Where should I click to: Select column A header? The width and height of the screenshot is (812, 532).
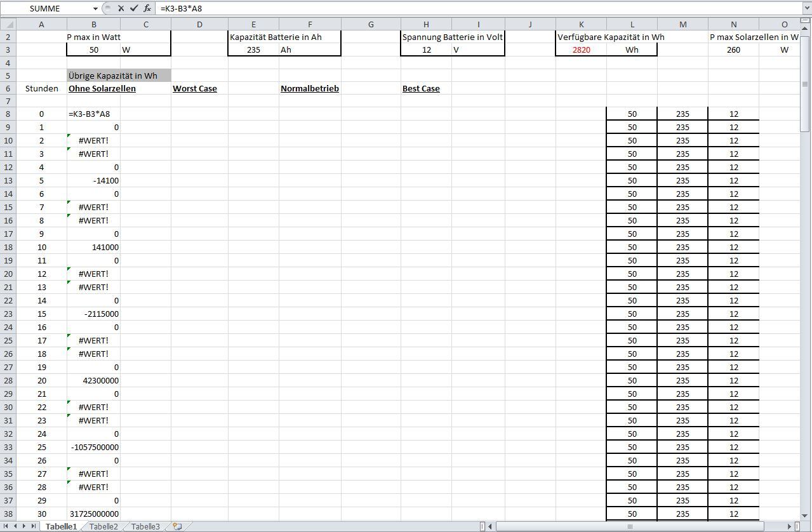41,24
